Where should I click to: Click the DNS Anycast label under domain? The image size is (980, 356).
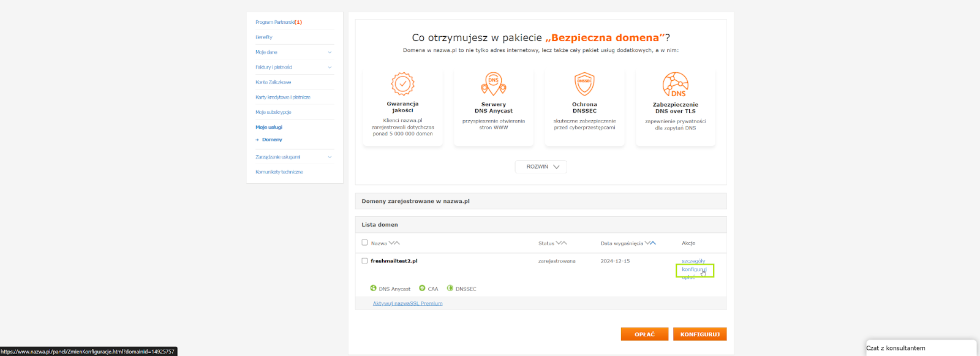[x=394, y=289]
